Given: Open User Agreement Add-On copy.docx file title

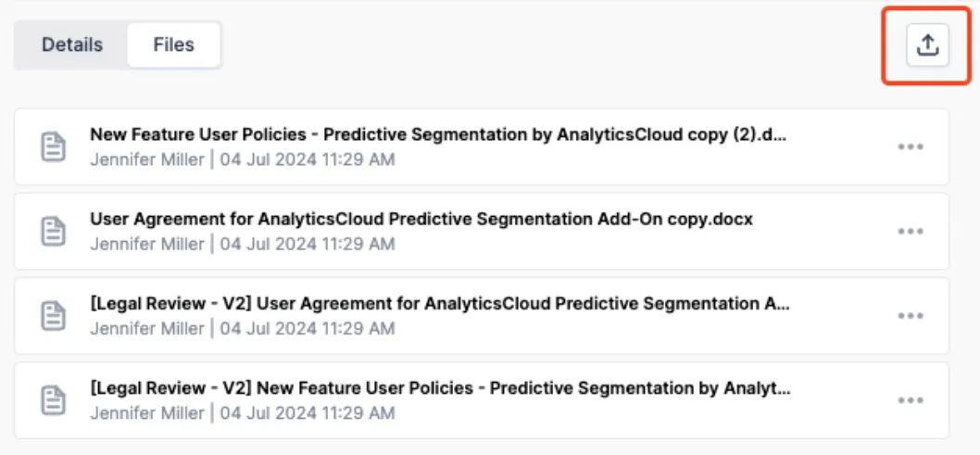Looking at the screenshot, I should [421, 220].
